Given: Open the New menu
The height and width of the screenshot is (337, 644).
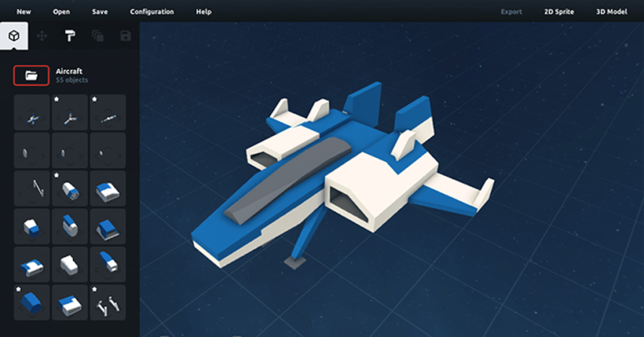Looking at the screenshot, I should tap(23, 11).
